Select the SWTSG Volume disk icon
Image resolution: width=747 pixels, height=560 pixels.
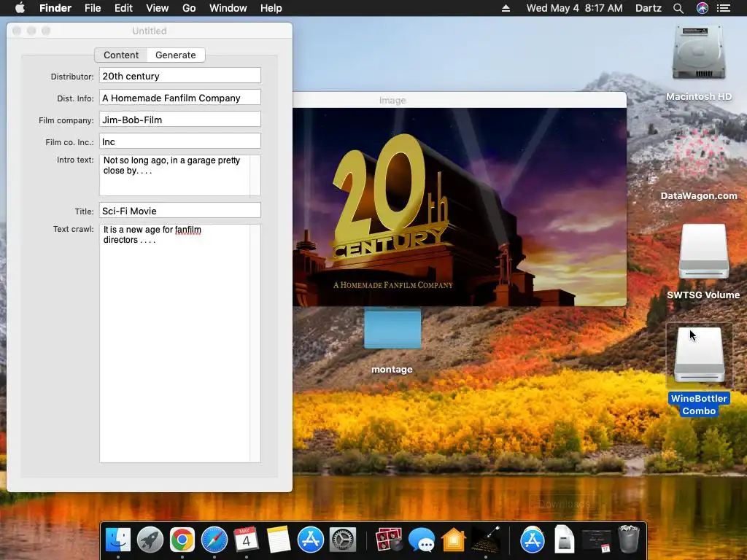tap(704, 252)
